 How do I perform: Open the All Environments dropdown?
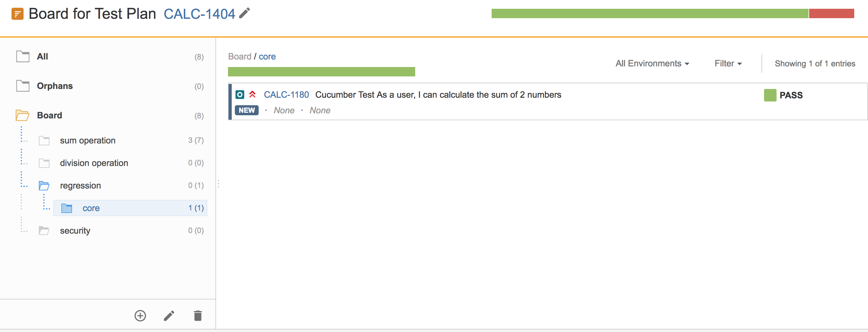(x=652, y=64)
